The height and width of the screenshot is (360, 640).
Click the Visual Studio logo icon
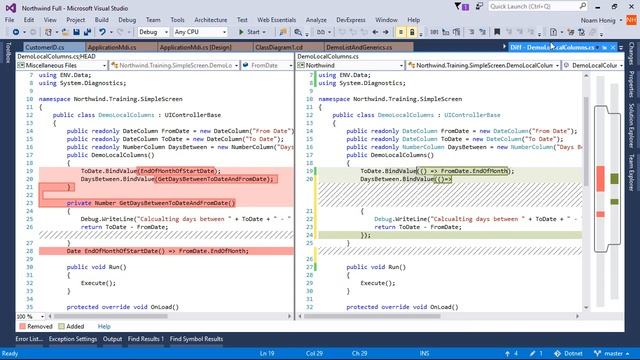[x=11, y=8]
